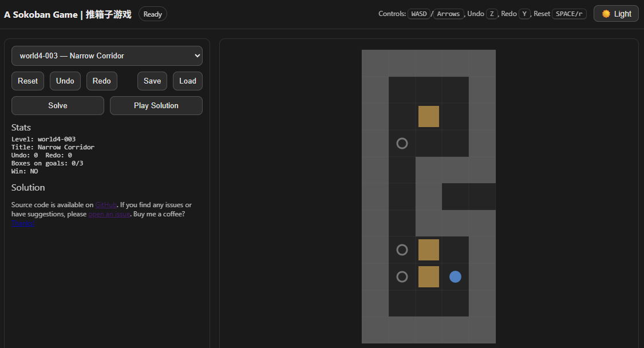The width and height of the screenshot is (644, 348).
Task: Toggle the Light theme button
Action: click(616, 14)
